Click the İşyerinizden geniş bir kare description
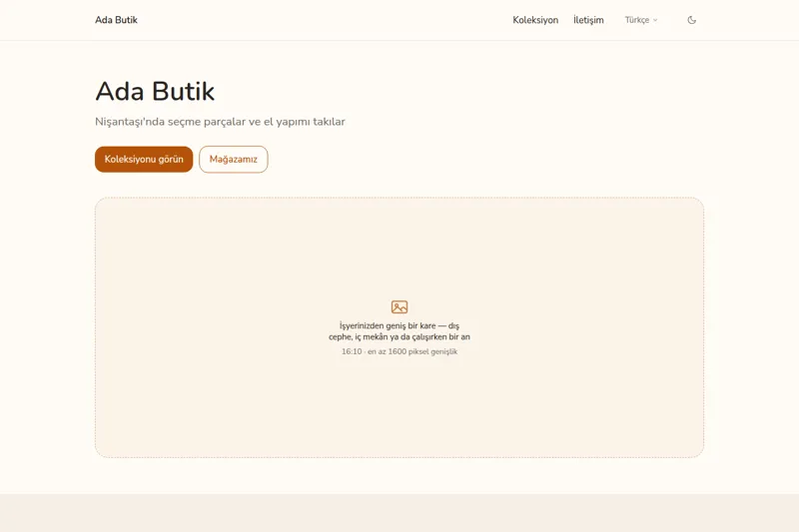This screenshot has height=532, width=799. [399, 331]
